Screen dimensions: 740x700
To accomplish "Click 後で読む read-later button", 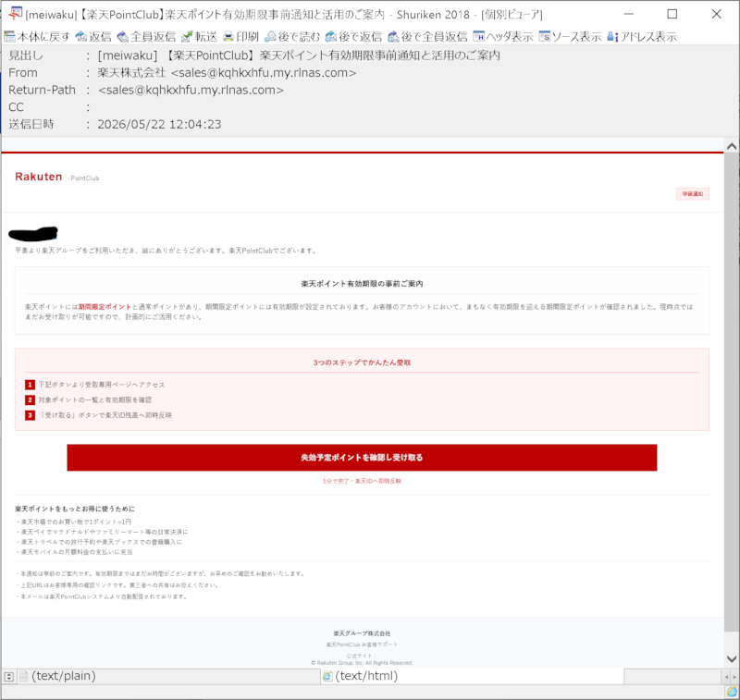I will (292, 36).
